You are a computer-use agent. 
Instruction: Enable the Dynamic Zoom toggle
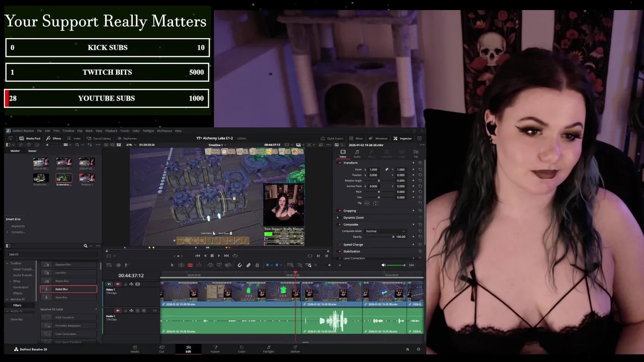[x=338, y=218]
